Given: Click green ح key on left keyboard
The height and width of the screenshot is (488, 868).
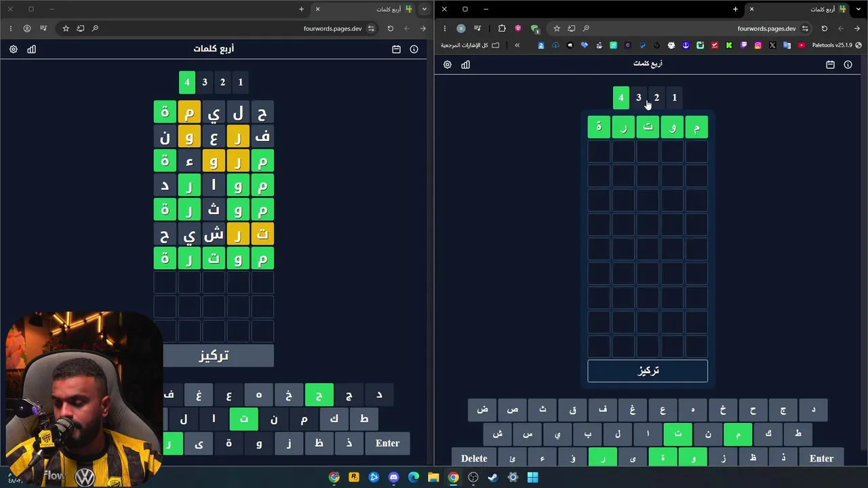Looking at the screenshot, I should (x=319, y=395).
